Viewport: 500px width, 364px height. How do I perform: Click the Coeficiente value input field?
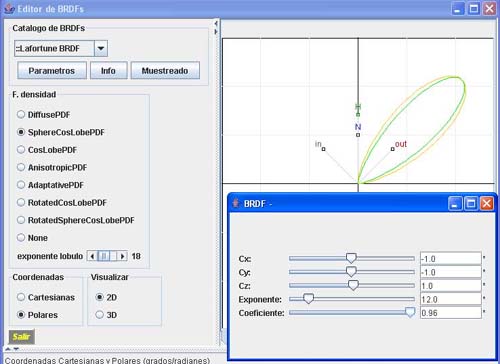pyautogui.click(x=451, y=313)
